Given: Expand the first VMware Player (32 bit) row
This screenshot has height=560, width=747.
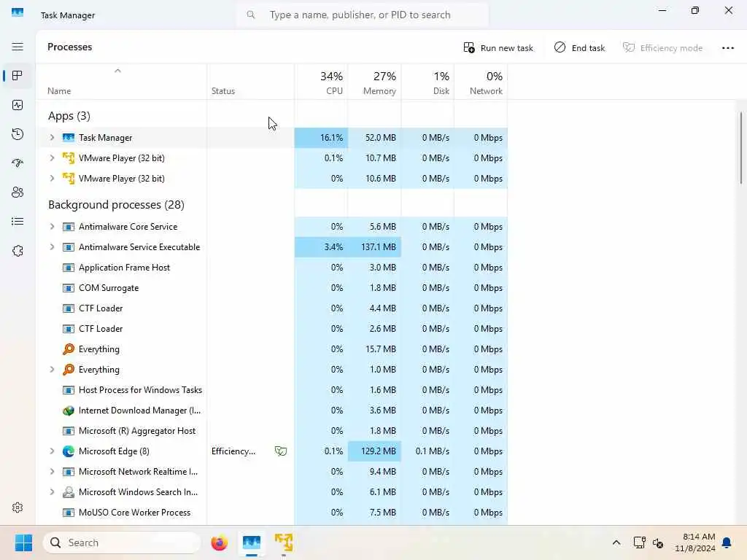Looking at the screenshot, I should point(52,158).
